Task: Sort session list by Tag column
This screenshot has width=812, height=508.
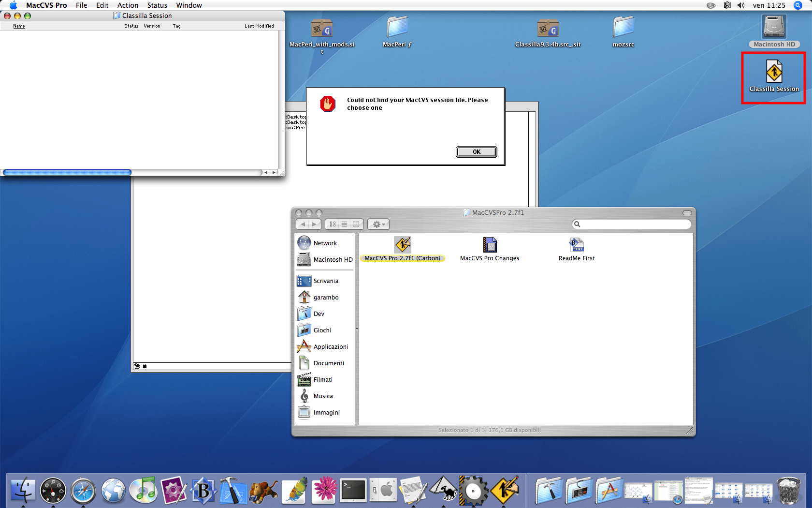Action: [x=176, y=26]
